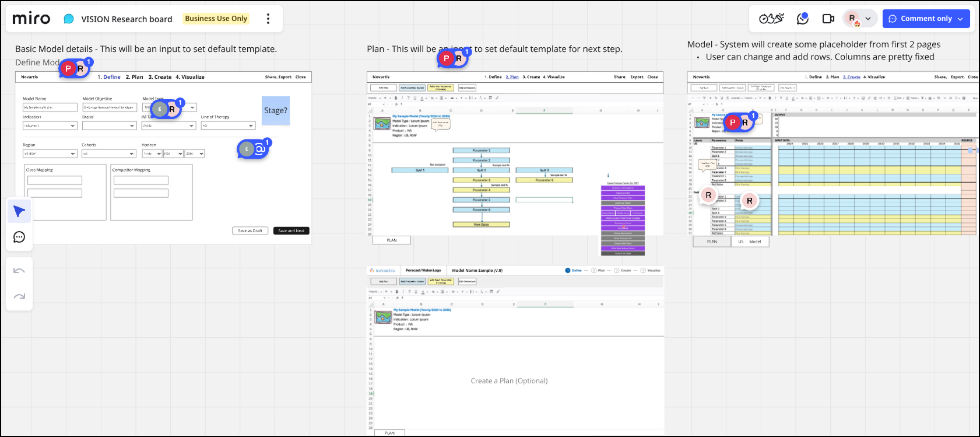Click the VISION Research board title
The image size is (980, 437).
(x=127, y=19)
